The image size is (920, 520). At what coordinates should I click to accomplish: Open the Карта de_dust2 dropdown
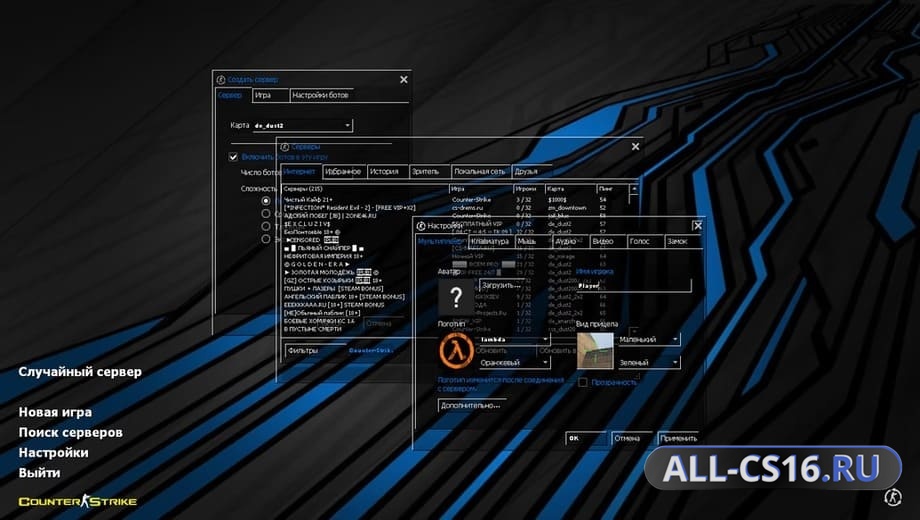click(303, 125)
